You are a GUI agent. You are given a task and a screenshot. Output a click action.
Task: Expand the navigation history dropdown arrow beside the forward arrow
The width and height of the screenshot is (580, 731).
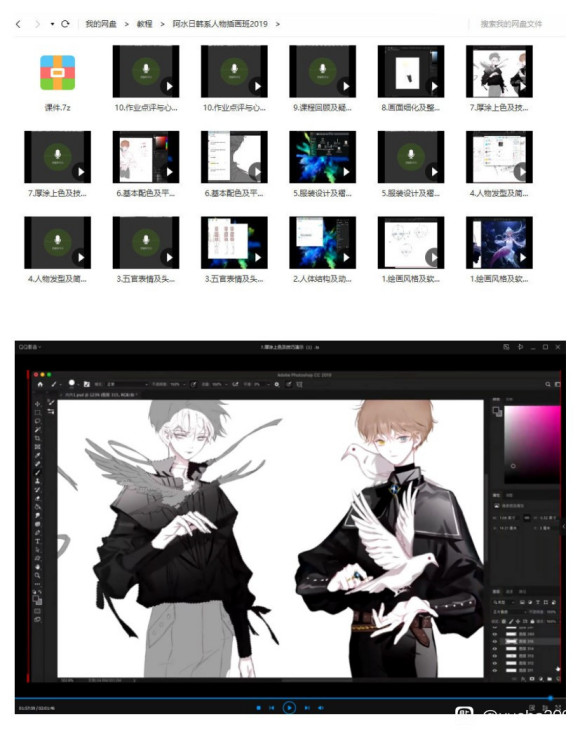coord(52,24)
